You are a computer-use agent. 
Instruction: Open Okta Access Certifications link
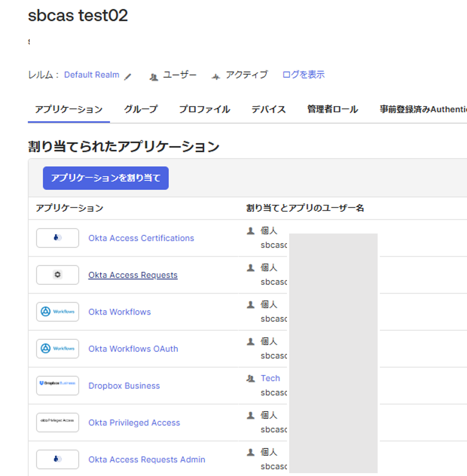point(141,238)
